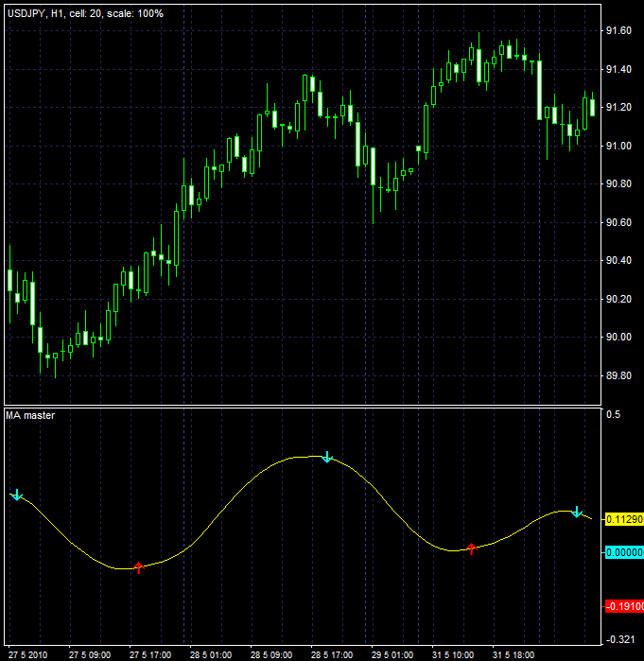Click the '28 5 09:00' time label
Image resolution: width=644 pixels, height=661 pixels.
(x=271, y=655)
